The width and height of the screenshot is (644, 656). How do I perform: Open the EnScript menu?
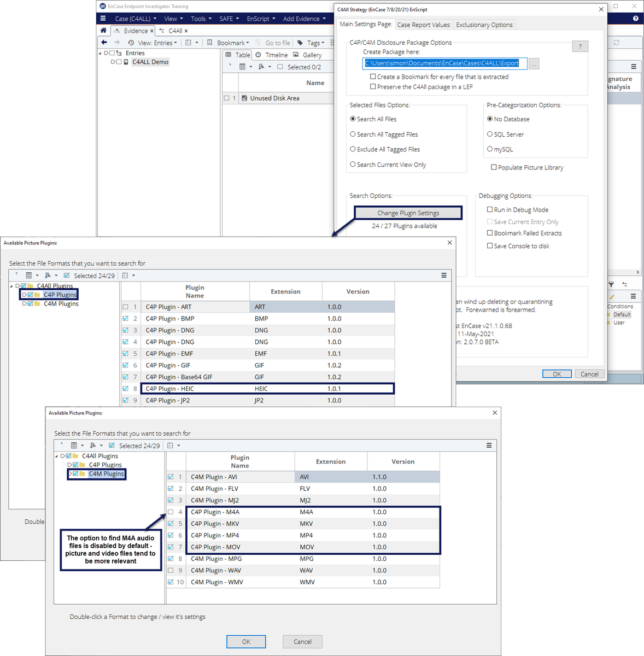point(261,19)
